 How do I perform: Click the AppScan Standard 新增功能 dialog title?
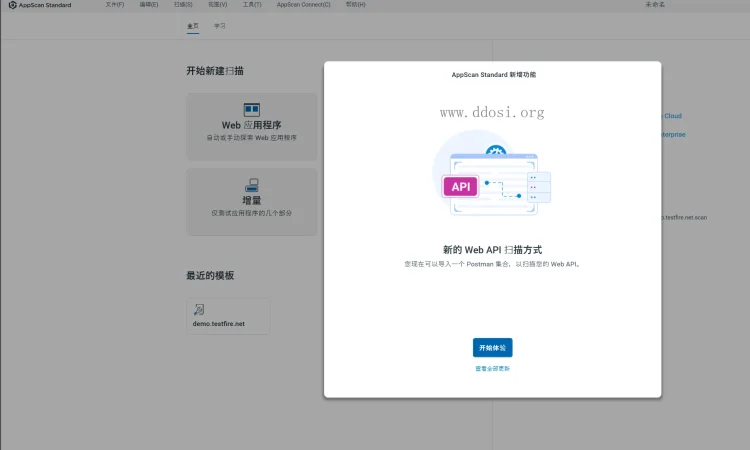[x=494, y=75]
